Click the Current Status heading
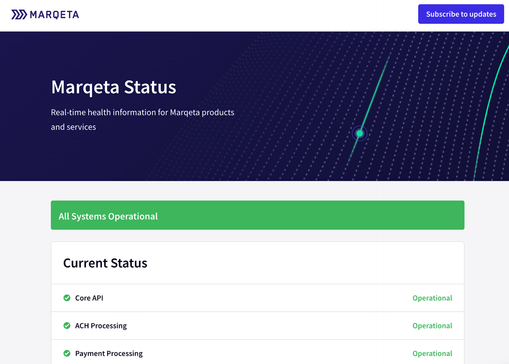The width and height of the screenshot is (509, 364). pos(105,263)
